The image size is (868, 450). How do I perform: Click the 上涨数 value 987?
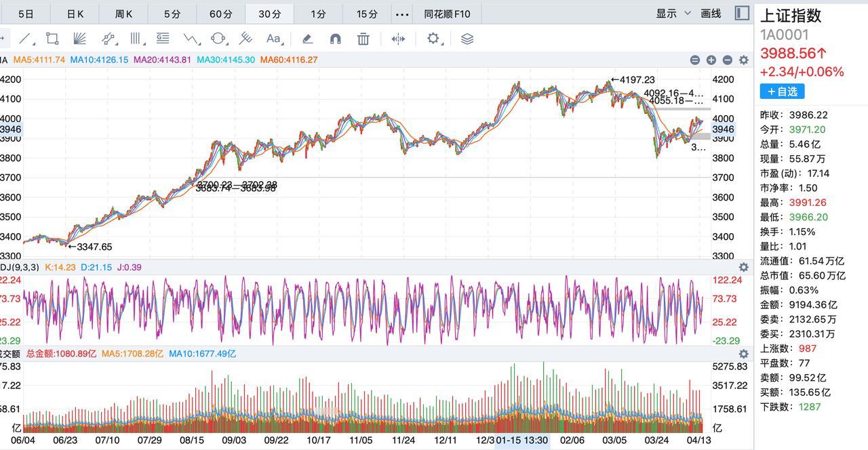tap(808, 348)
